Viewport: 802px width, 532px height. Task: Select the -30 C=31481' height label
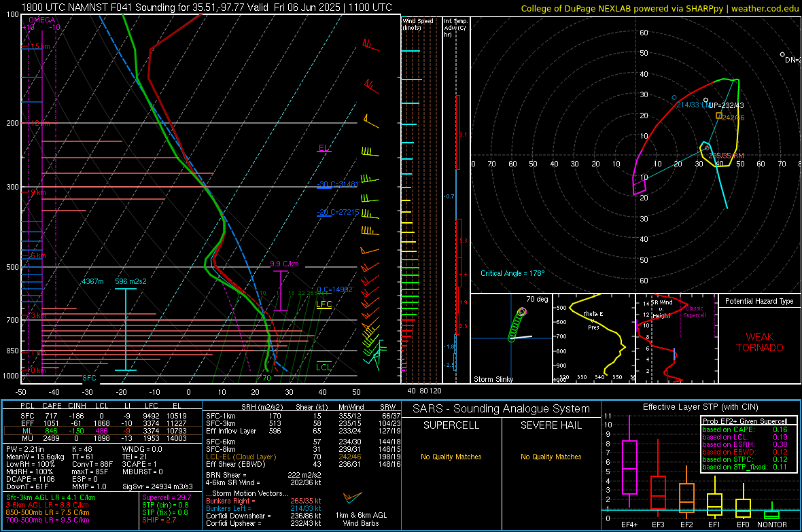pyautogui.click(x=338, y=184)
